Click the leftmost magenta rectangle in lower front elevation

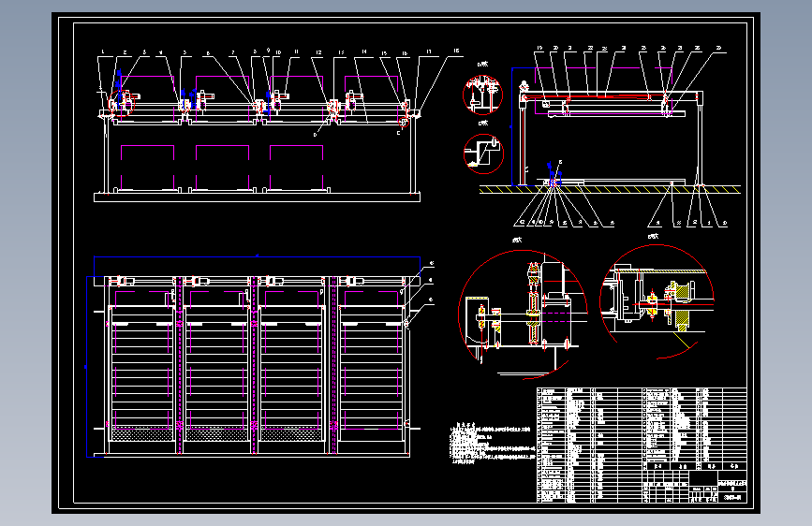click(148, 168)
